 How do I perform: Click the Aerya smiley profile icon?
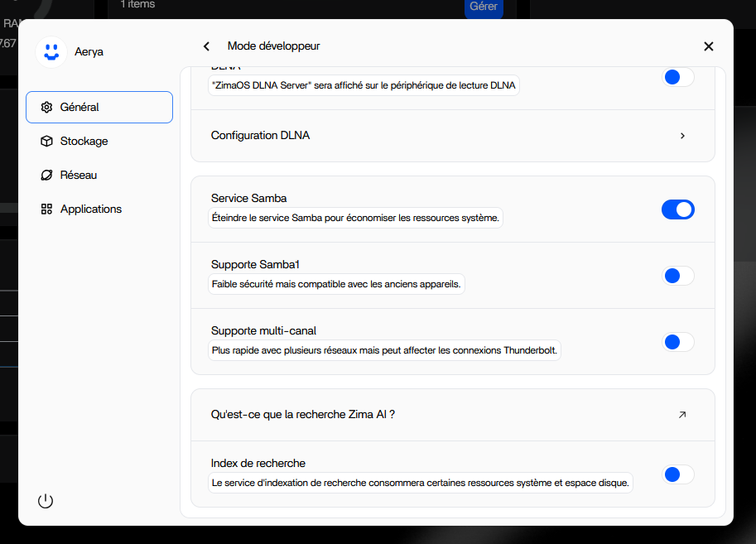[51, 51]
